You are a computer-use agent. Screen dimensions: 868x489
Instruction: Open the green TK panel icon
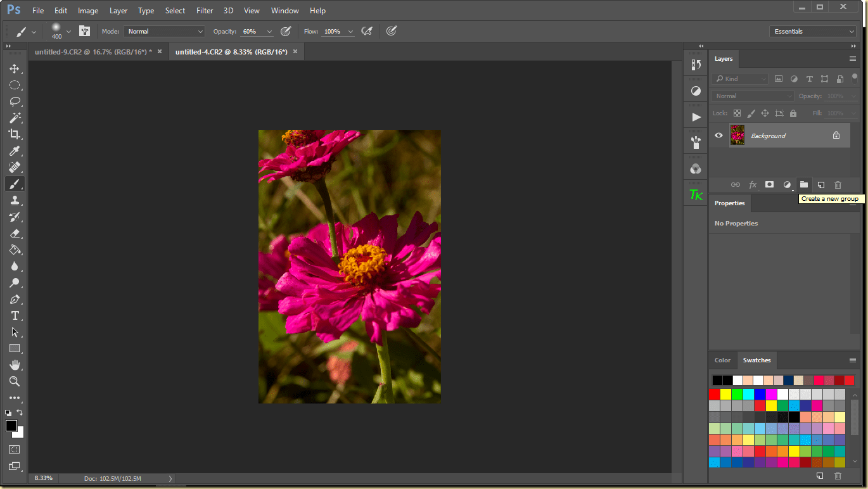coord(696,195)
